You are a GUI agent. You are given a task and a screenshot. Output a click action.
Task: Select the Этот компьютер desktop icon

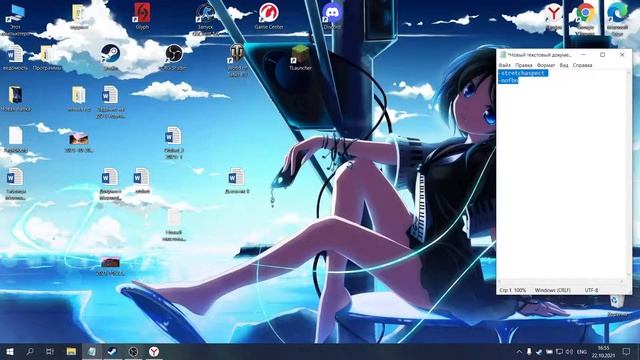pos(15,20)
